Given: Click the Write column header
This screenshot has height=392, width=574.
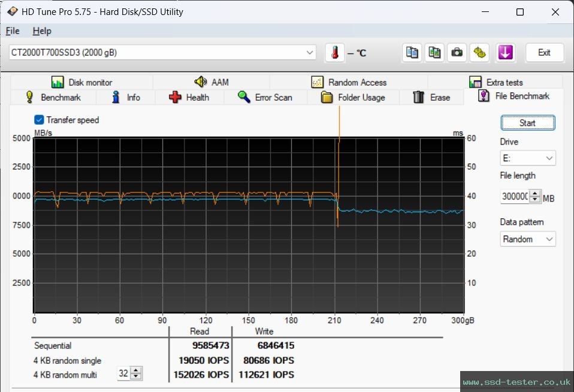Looking at the screenshot, I should pyautogui.click(x=264, y=331).
